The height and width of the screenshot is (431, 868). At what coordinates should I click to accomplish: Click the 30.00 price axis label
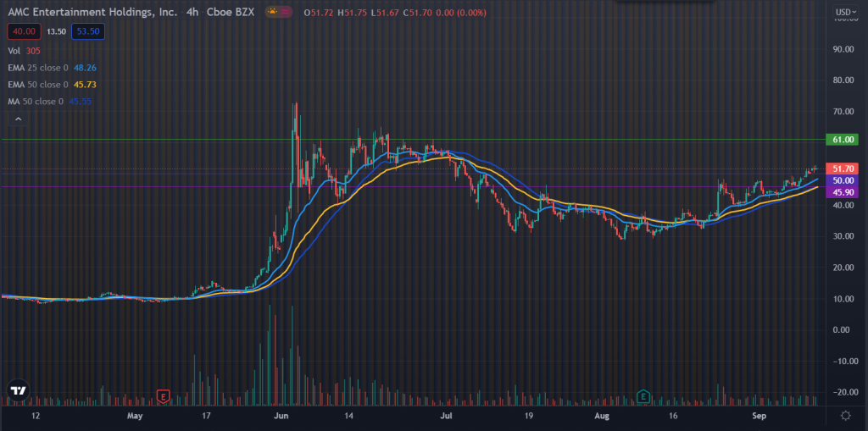843,236
